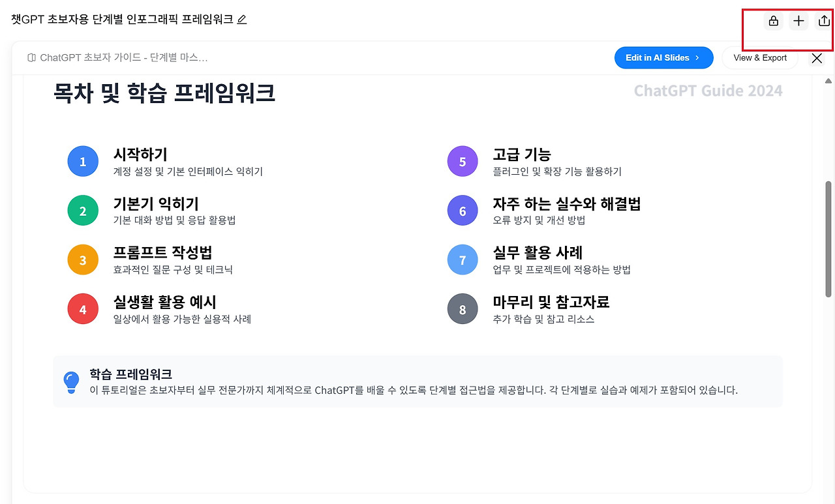
Task: Click the gray circle numbered 8
Action: point(463,308)
